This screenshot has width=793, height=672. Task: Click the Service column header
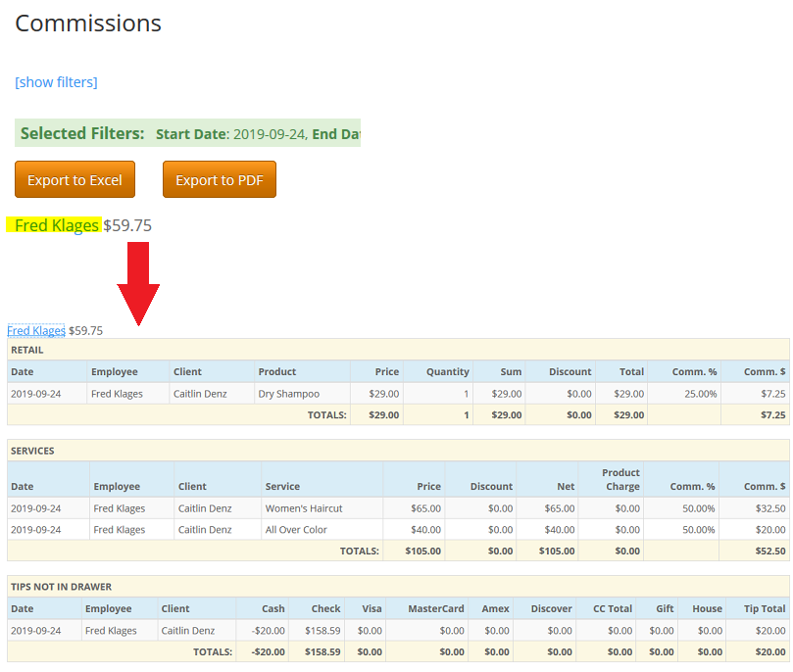point(282,487)
